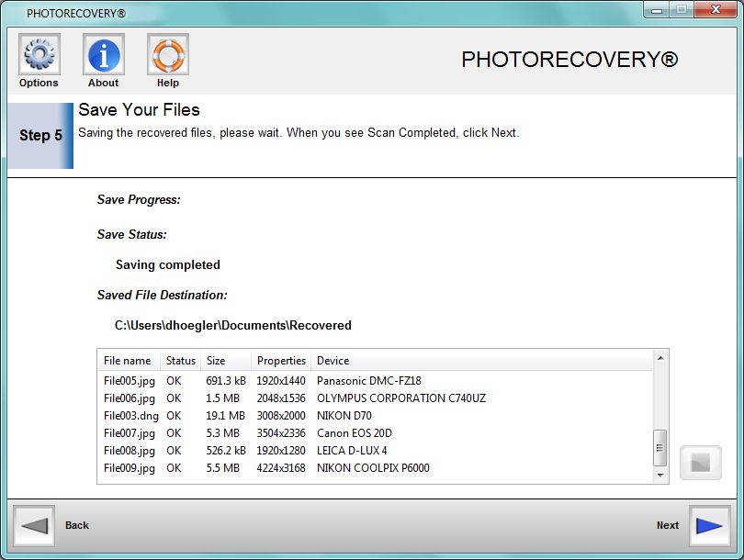Select the File006.jpg row

tap(375, 398)
